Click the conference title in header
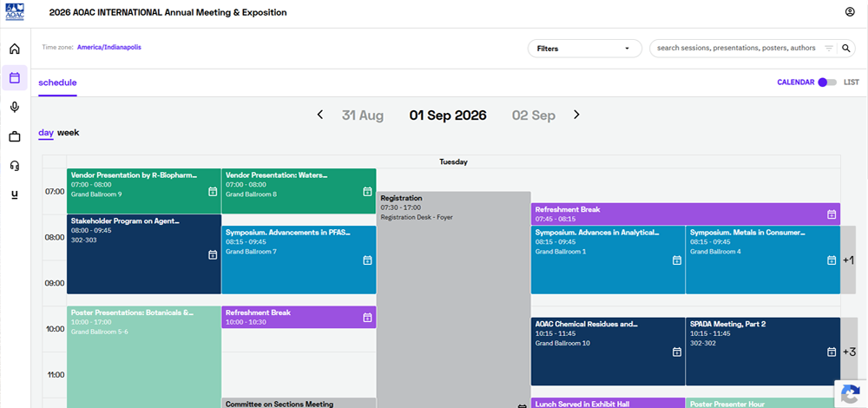Screen dimensions: 868x408 click(168, 12)
